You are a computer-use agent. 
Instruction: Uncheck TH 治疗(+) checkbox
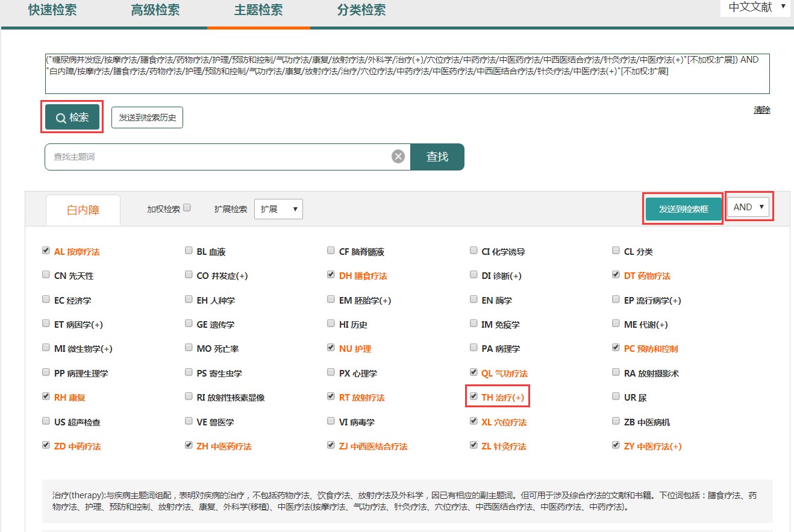point(474,396)
